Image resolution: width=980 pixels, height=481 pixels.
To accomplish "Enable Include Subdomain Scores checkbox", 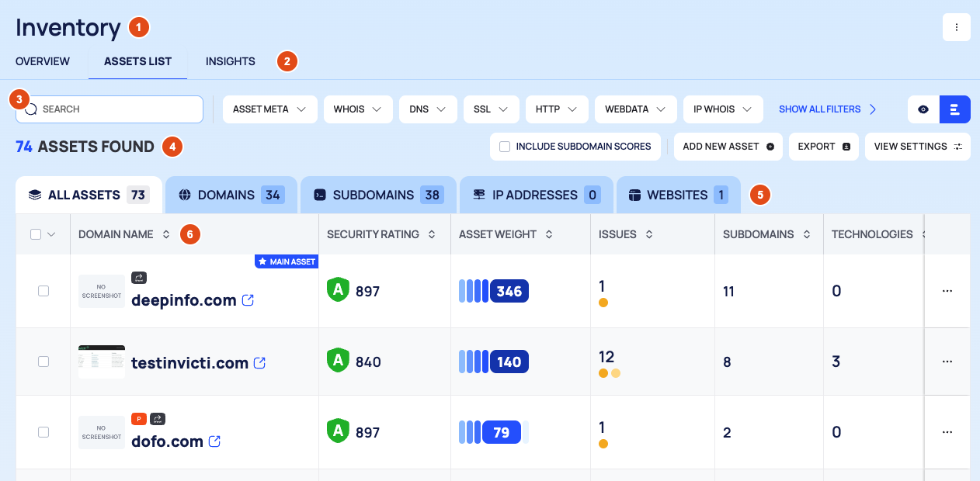I will tap(505, 147).
